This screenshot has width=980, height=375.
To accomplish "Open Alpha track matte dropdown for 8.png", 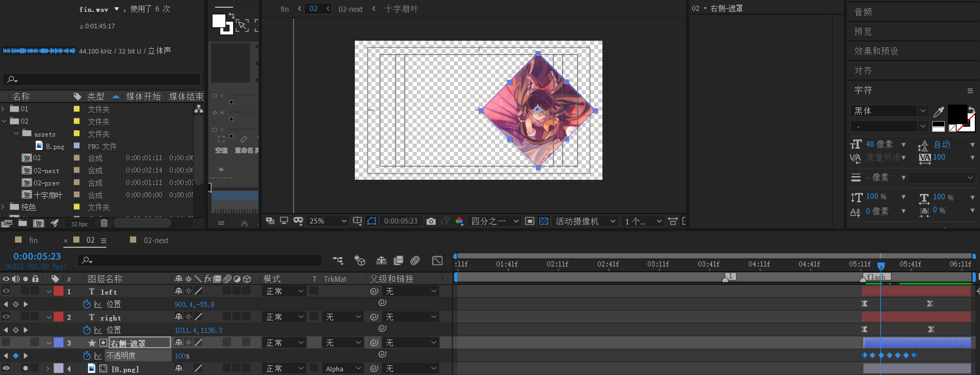I will point(343,368).
